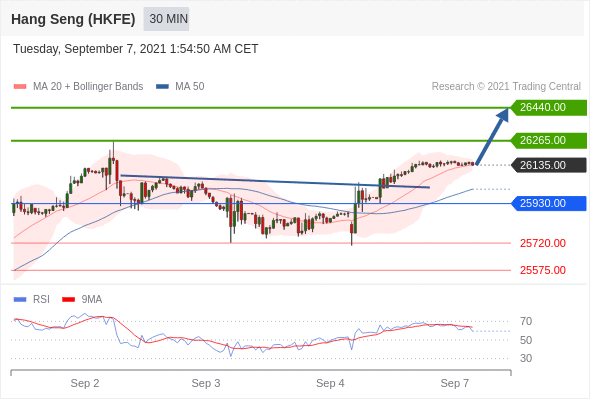Click the 26440.00 green resistance price tag
Image resolution: width=590 pixels, height=400 pixels.
[x=548, y=108]
